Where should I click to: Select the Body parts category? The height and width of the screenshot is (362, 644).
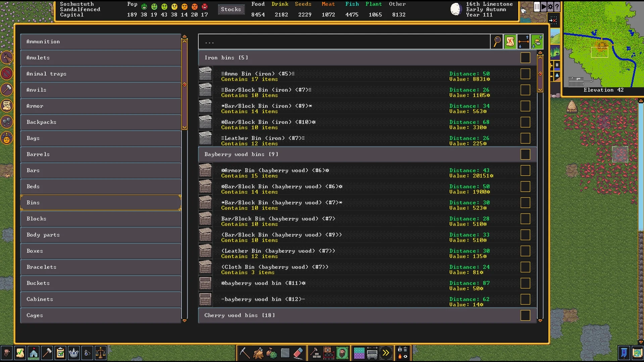pos(101,235)
